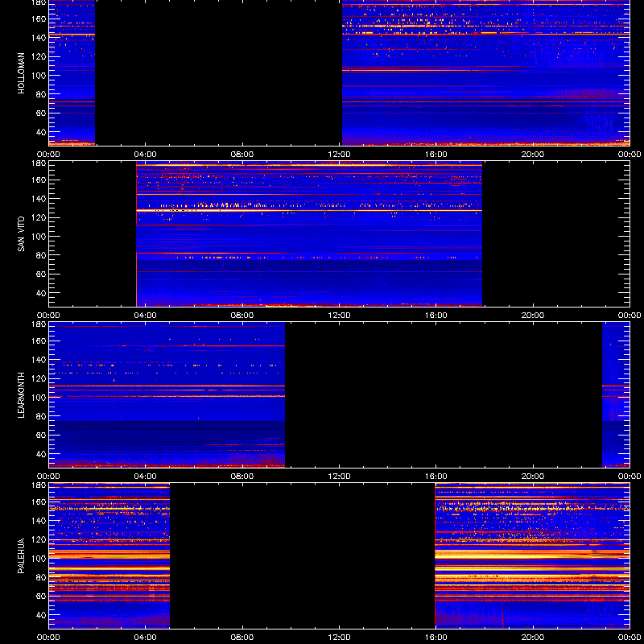
Task: Pick the 16:00 time label below San Vito panel
Action: 436,316
